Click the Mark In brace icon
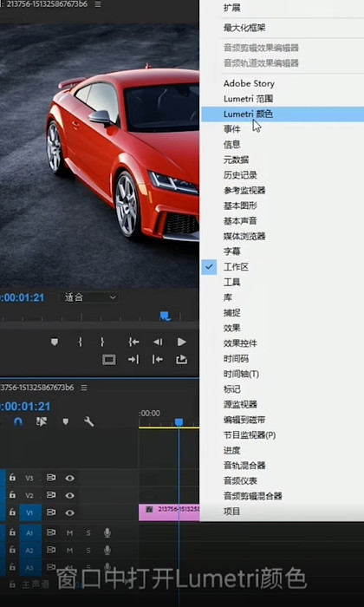 pyautogui.click(x=80, y=342)
